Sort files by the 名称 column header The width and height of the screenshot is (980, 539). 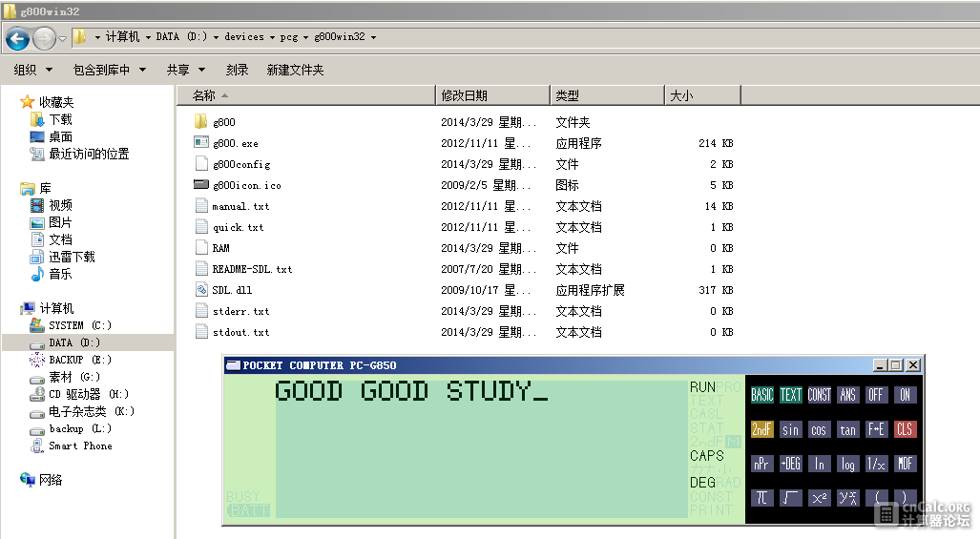305,95
